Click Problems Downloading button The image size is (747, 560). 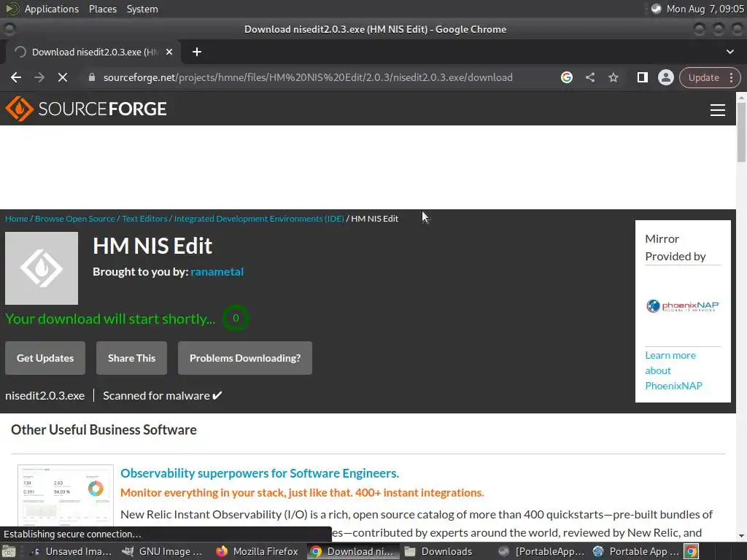pos(245,358)
